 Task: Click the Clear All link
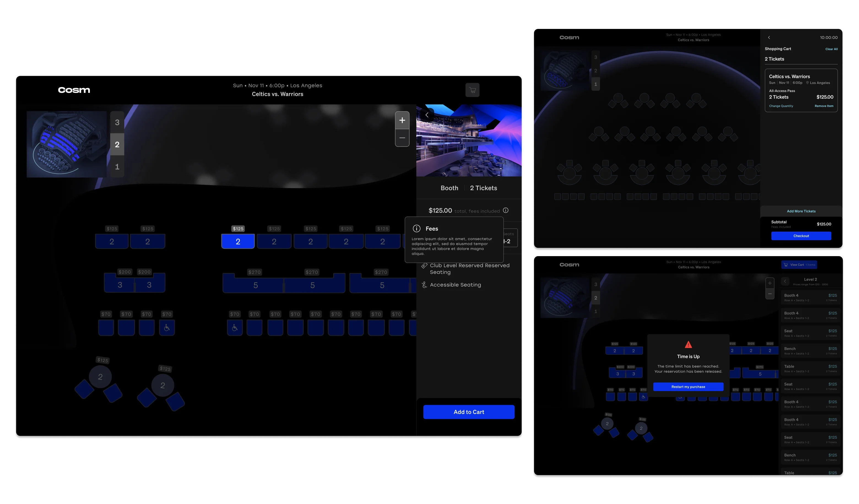tap(831, 49)
